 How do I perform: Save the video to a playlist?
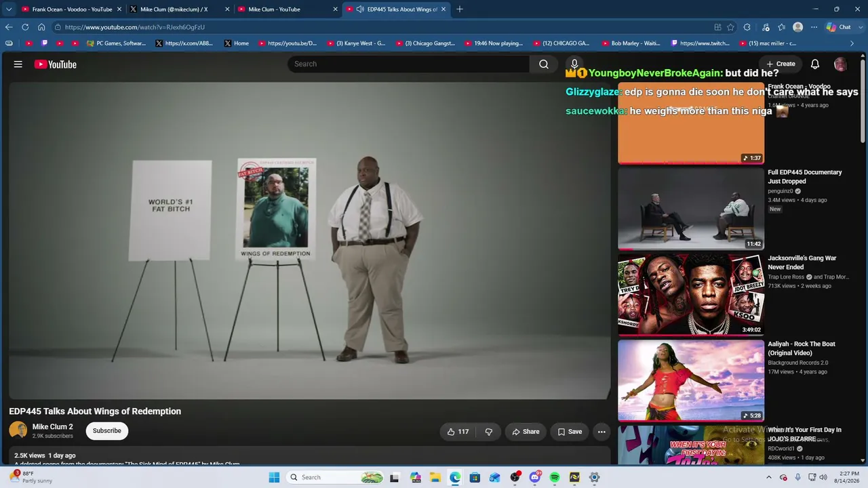(570, 432)
